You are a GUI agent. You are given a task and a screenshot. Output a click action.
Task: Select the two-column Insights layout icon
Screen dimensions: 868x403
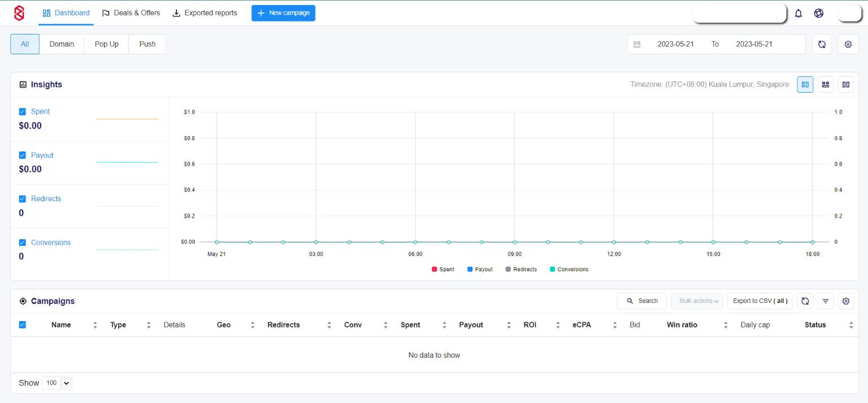pyautogui.click(x=845, y=85)
